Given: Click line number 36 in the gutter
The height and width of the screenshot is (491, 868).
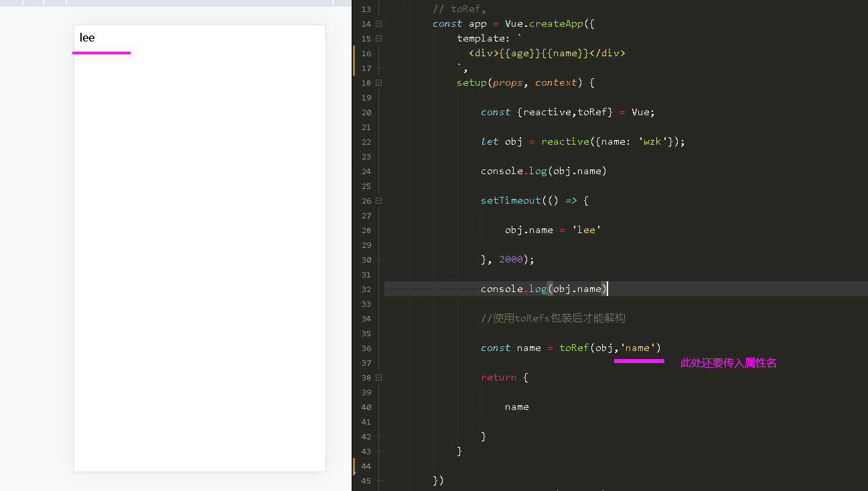Looking at the screenshot, I should pyautogui.click(x=366, y=348).
